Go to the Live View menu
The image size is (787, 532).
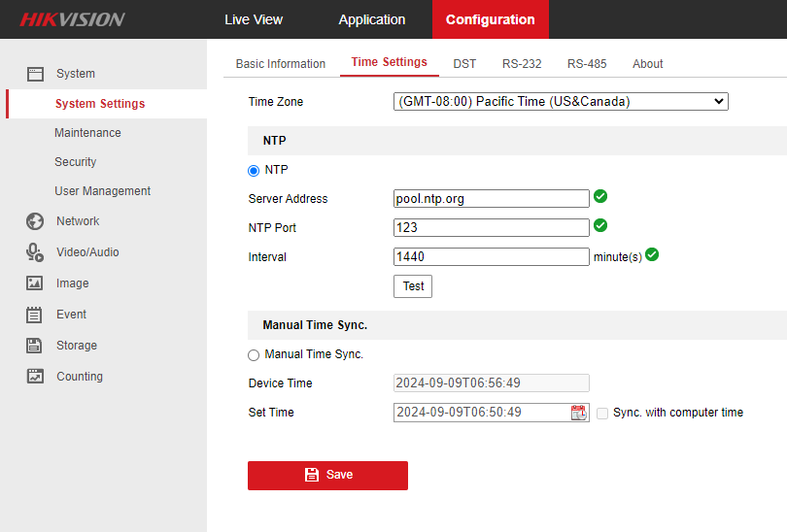[x=254, y=19]
